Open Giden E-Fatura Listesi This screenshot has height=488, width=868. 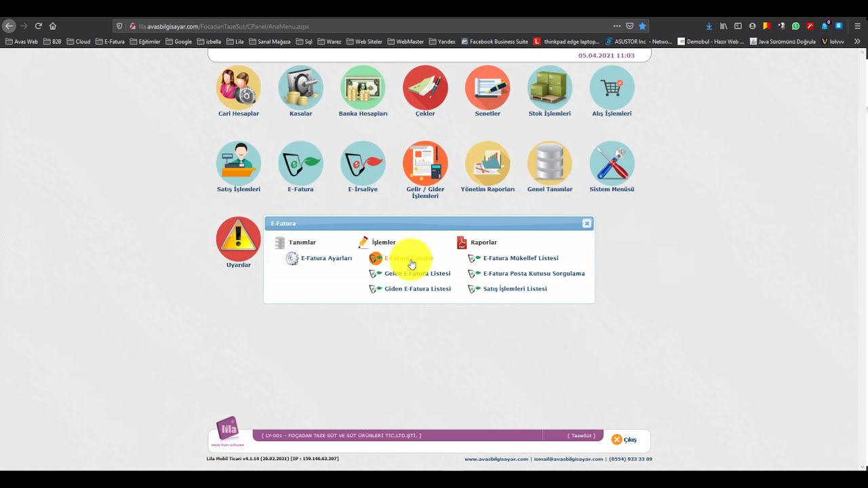[410, 289]
